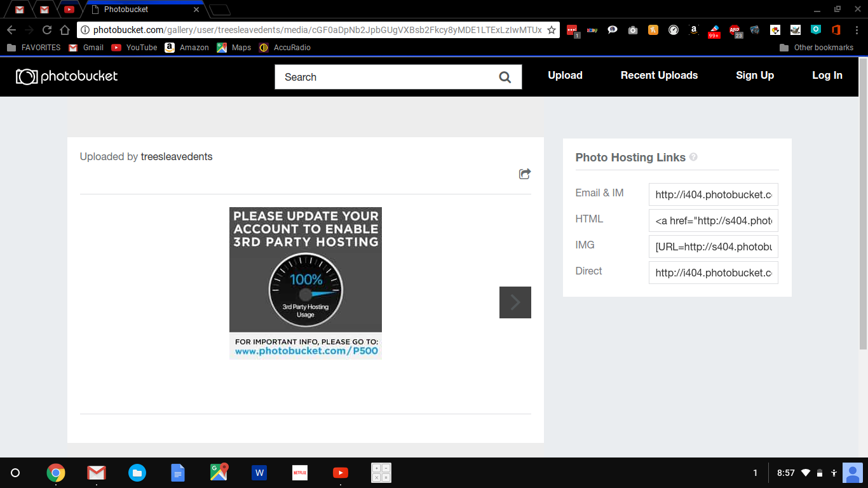Open the treesleavedents user profile
Screen dimensions: 868x488
[177, 157]
